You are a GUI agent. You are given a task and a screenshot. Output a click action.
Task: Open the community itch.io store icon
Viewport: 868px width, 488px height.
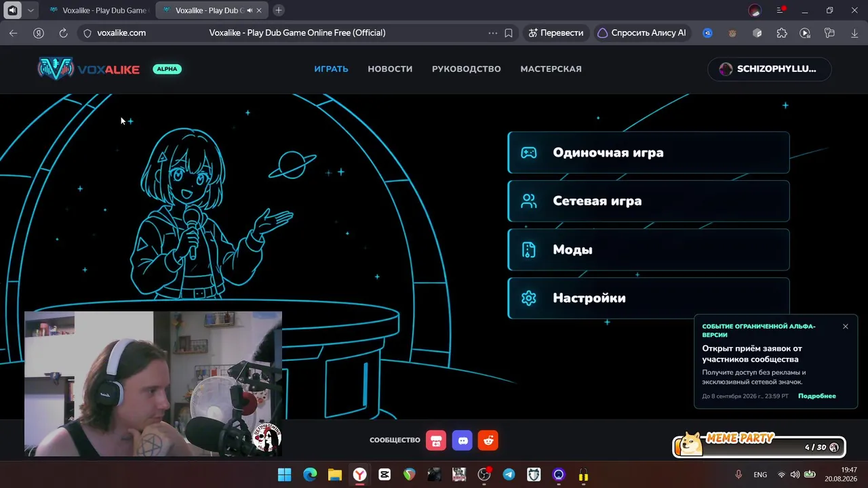pos(436,441)
